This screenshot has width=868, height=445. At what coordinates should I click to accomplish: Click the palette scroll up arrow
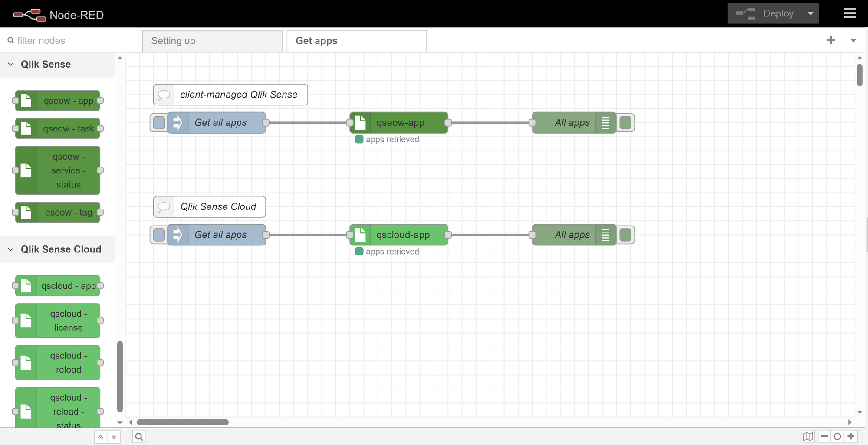120,58
